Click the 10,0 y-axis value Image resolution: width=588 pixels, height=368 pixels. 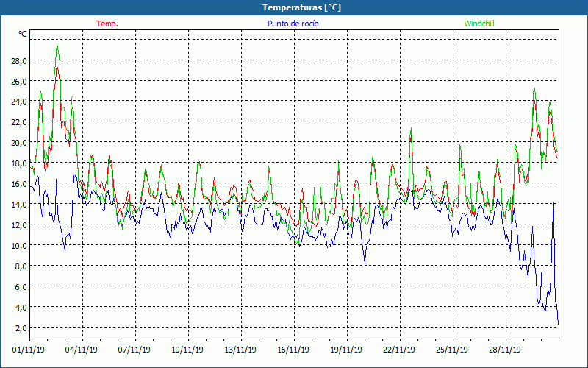pyautogui.click(x=19, y=246)
